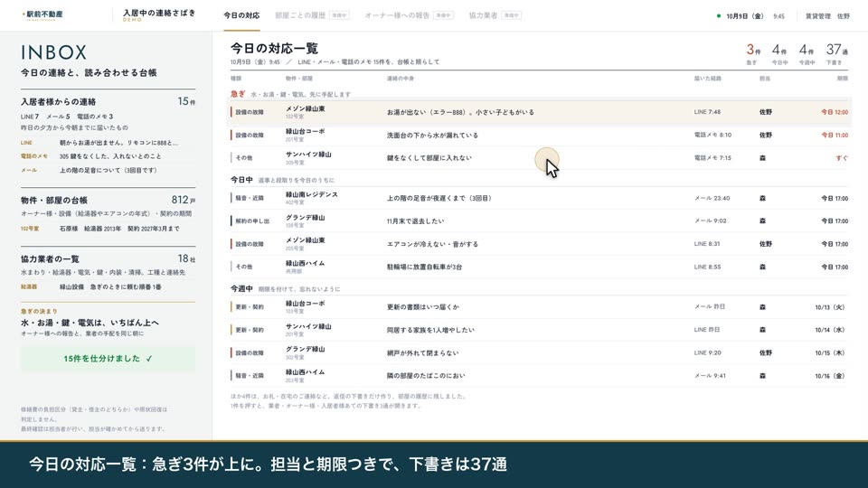The width and height of the screenshot is (868, 488).
Task: Open row 鍵をなくして部屋に入れない
Action: point(539,157)
